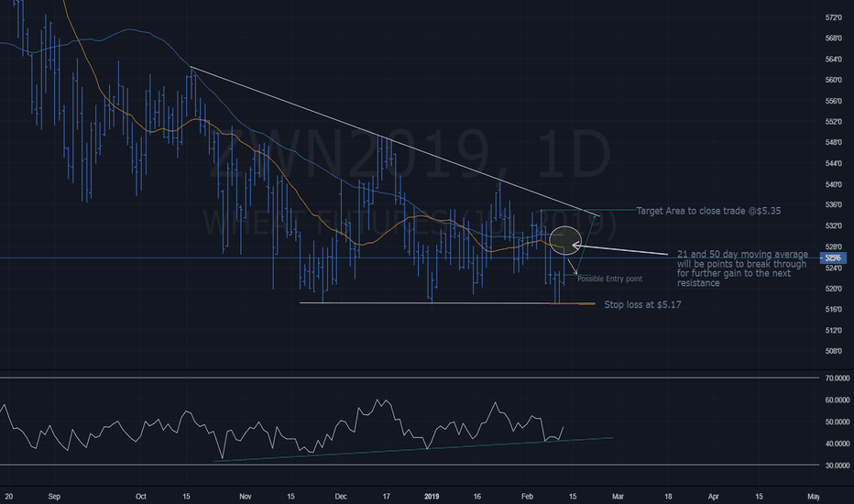
Task: Select the 540'0 price level label
Action: [x=833, y=184]
